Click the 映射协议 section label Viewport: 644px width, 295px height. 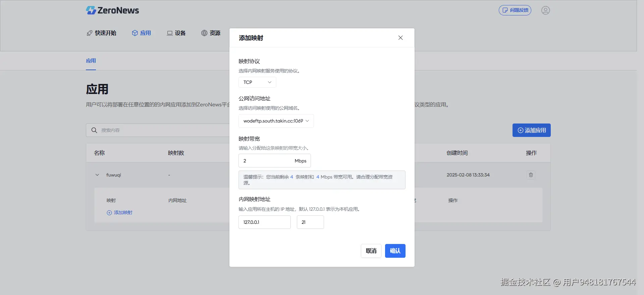tap(249, 61)
